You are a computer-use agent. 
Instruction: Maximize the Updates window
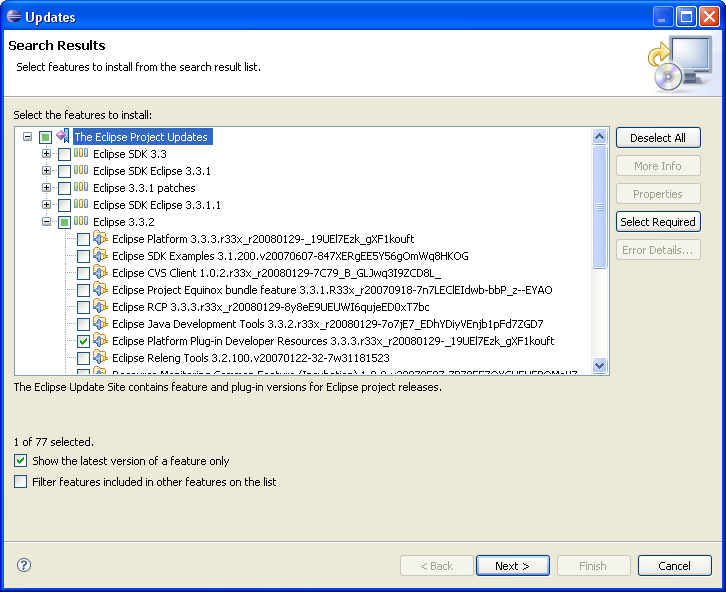pyautogui.click(x=686, y=17)
